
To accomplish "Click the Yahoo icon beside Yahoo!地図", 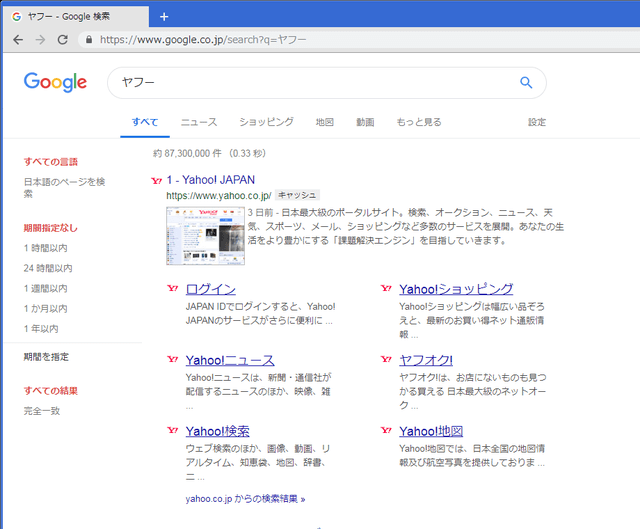I will click(386, 430).
